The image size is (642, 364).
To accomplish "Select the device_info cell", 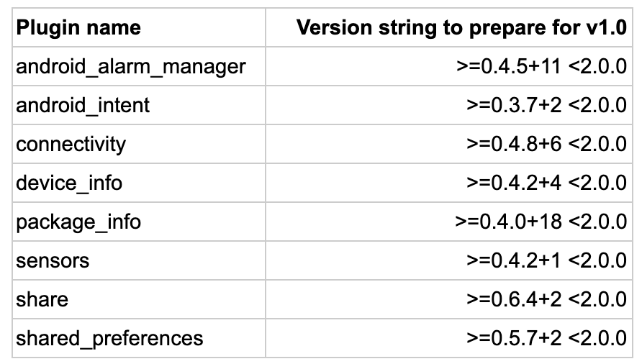I will click(139, 183).
